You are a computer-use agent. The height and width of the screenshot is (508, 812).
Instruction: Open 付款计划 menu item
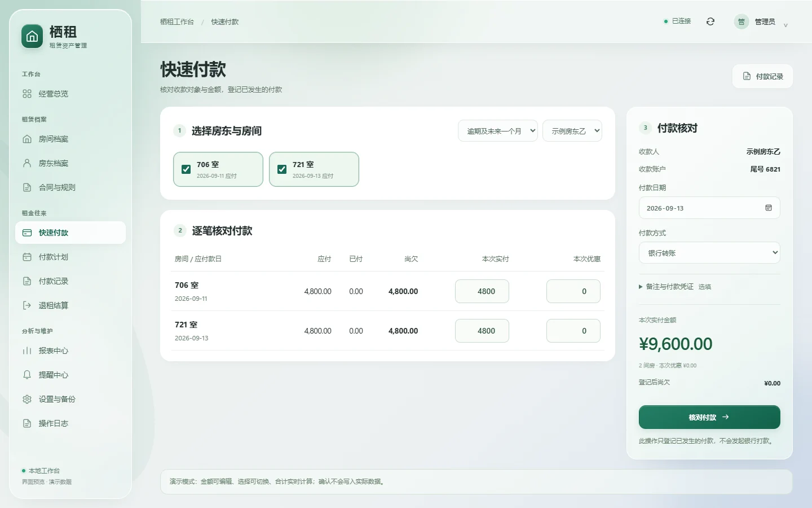click(70, 257)
